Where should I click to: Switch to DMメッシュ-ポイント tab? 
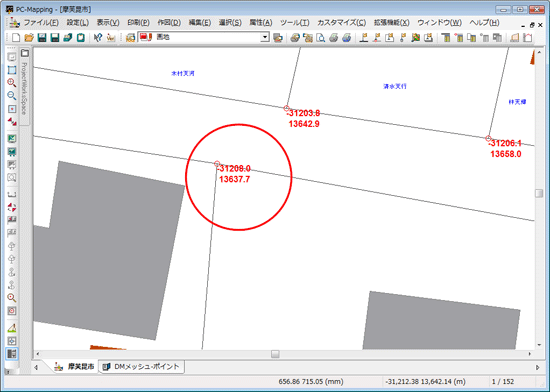click(x=142, y=367)
